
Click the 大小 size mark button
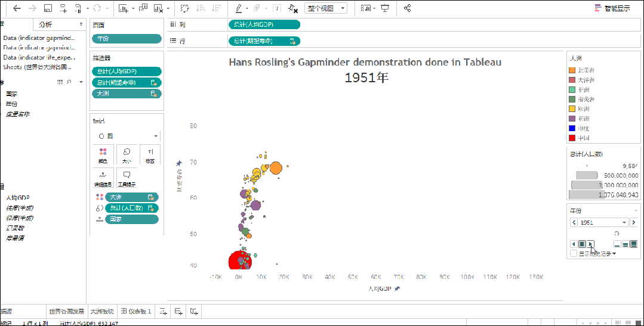(x=127, y=156)
